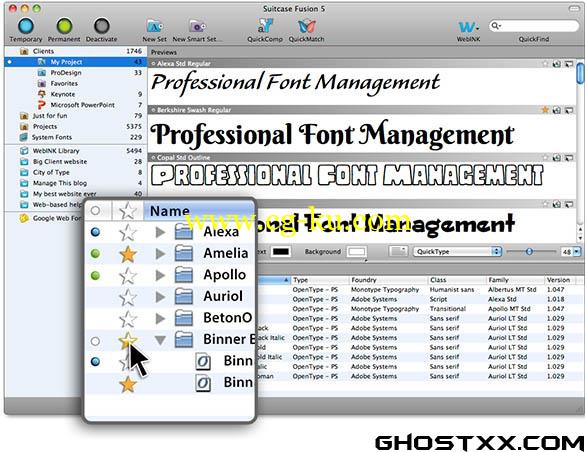
Task: Click the green Permanent activation icon
Action: point(64,26)
